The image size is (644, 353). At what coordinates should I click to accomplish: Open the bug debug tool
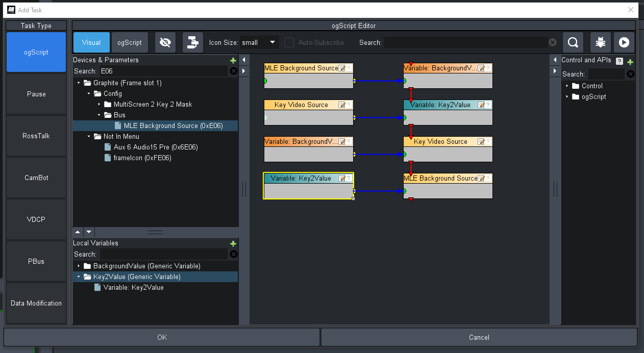[x=601, y=42]
